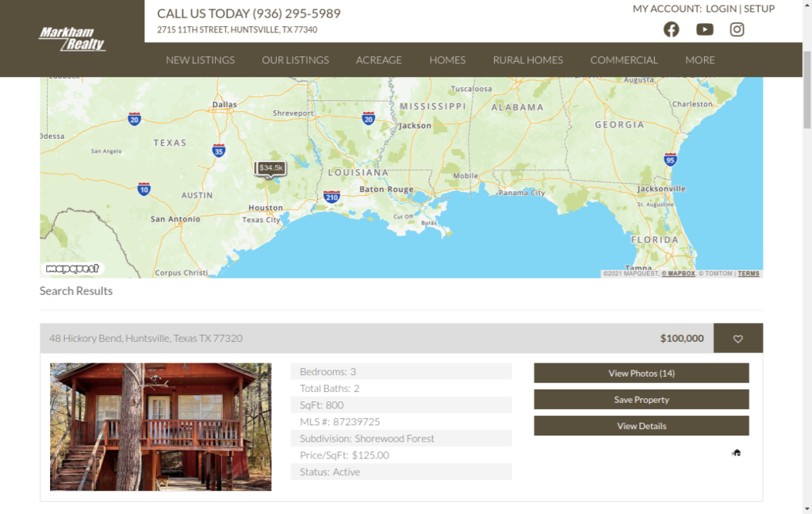Click the Setup account link
Viewport: 812px width, 514px height.
click(759, 9)
